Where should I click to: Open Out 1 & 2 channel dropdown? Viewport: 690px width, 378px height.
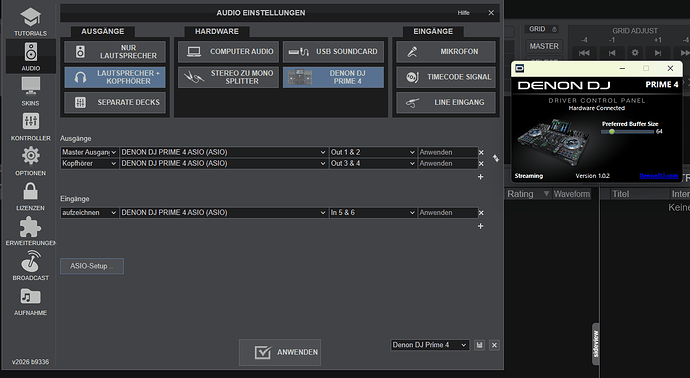373,152
